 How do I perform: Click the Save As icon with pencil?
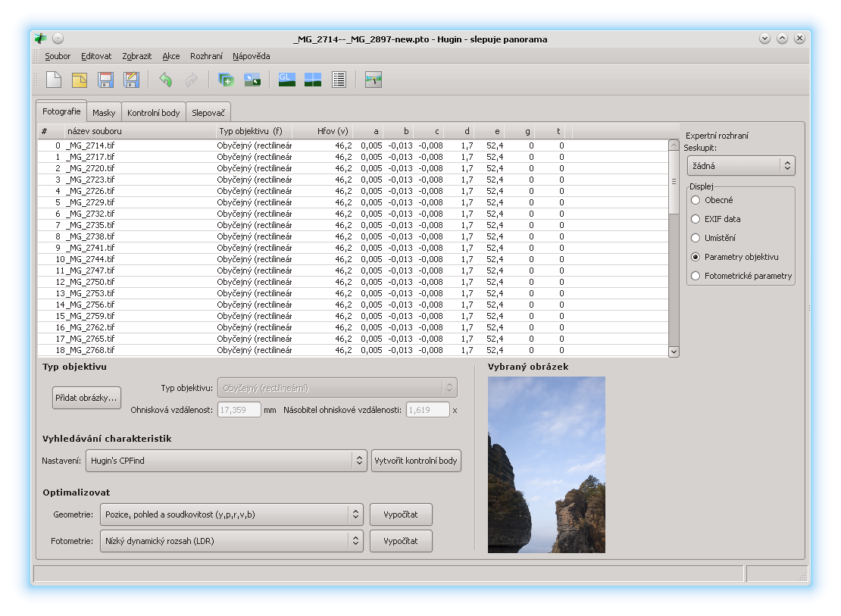click(x=131, y=80)
